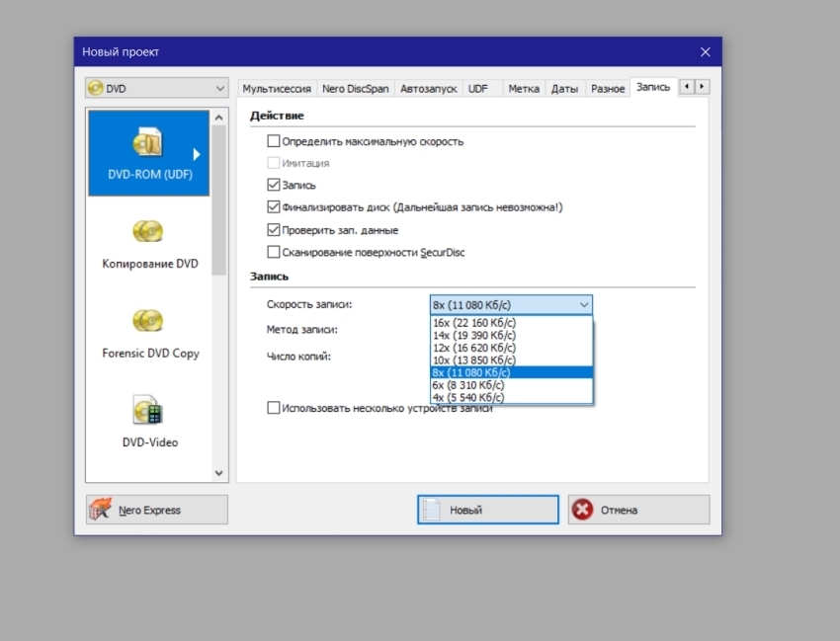
Task: Check Использовать несколько устройств записи
Action: 273,408
